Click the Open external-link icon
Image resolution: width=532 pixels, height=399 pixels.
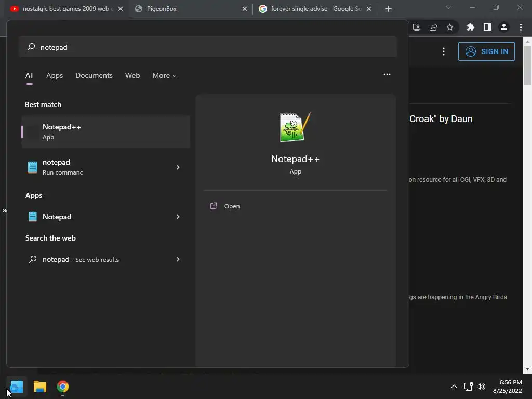(214, 206)
